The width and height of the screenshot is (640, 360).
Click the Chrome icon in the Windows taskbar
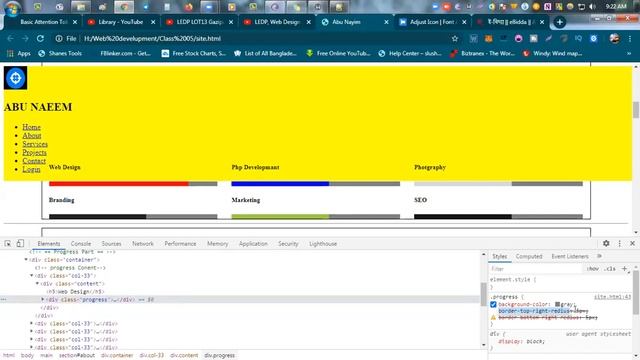point(124,7)
